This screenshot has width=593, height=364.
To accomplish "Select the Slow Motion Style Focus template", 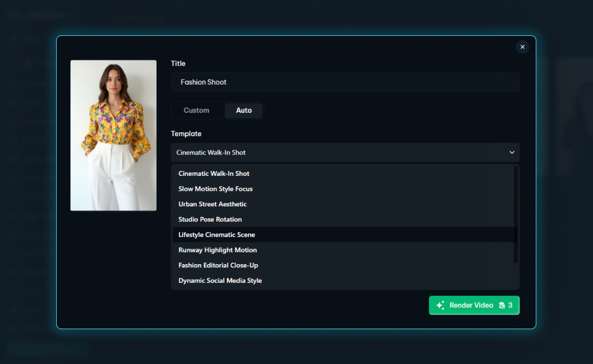I will tap(215, 189).
